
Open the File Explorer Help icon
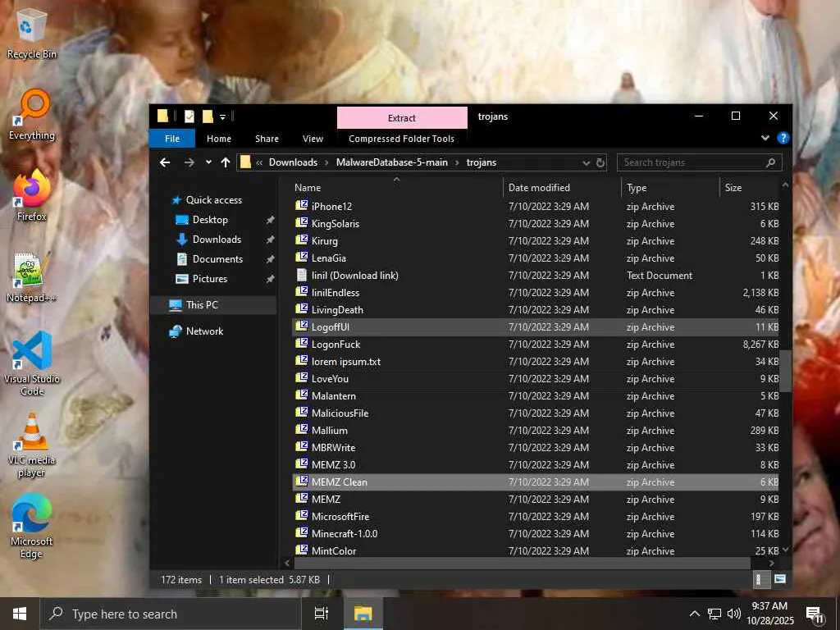coord(783,139)
